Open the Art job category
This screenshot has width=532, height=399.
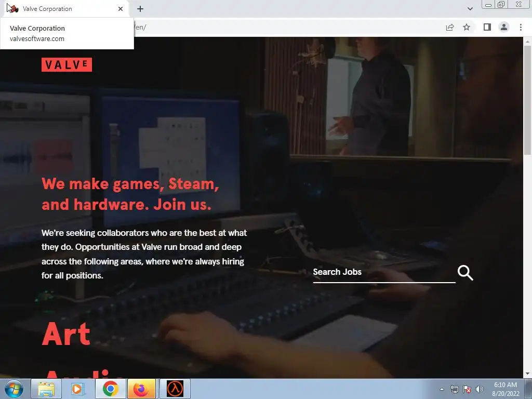[x=66, y=334]
